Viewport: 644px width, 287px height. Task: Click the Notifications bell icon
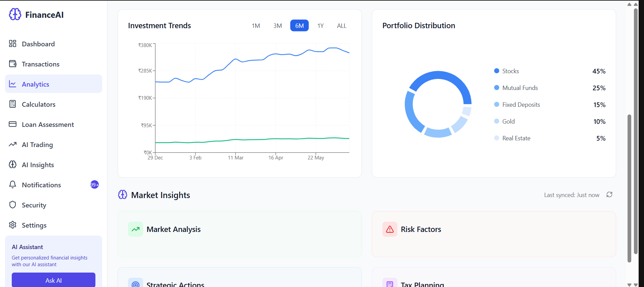(x=12, y=185)
